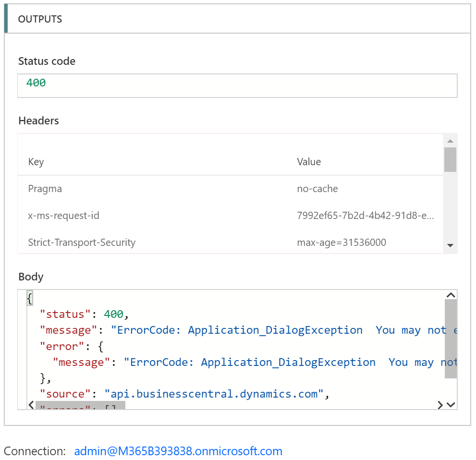
Task: Click the top-level "message" ErrorCode line
Action: click(x=248, y=330)
